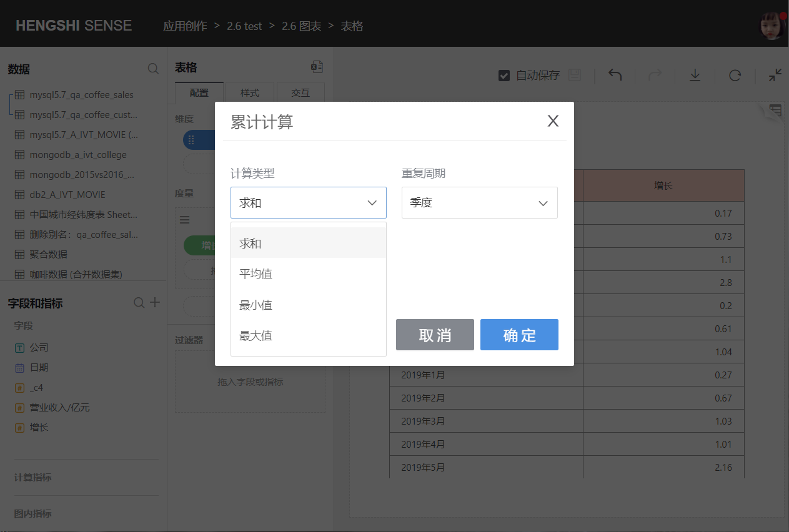Open the 计算类型 dropdown showing 求和
Image resolution: width=789 pixels, height=532 pixels.
309,203
